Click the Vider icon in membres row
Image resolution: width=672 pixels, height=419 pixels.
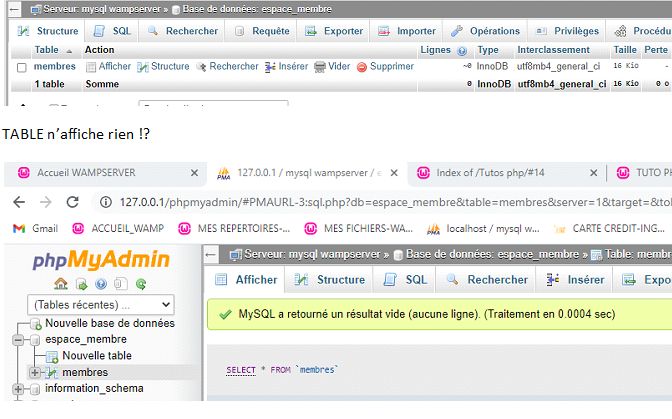click(320, 67)
